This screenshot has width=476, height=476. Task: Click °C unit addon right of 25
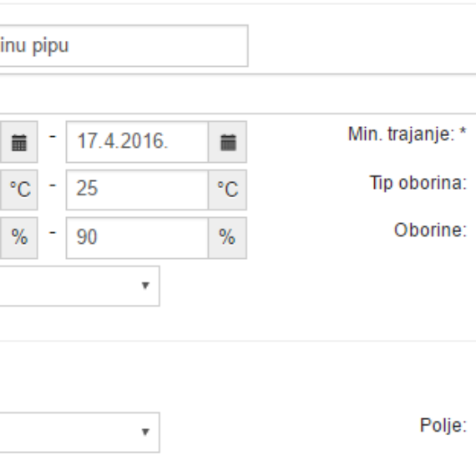point(228,190)
